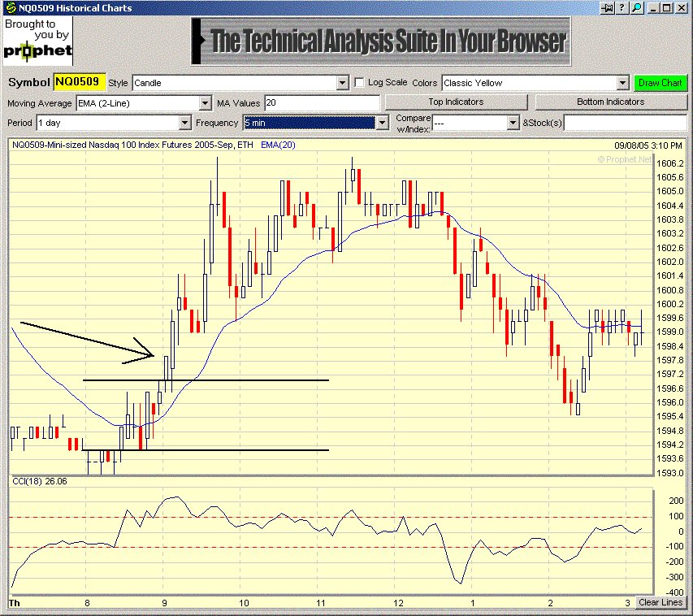Click the Clear Lines button
This screenshot has width=693, height=616.
pyautogui.click(x=661, y=602)
